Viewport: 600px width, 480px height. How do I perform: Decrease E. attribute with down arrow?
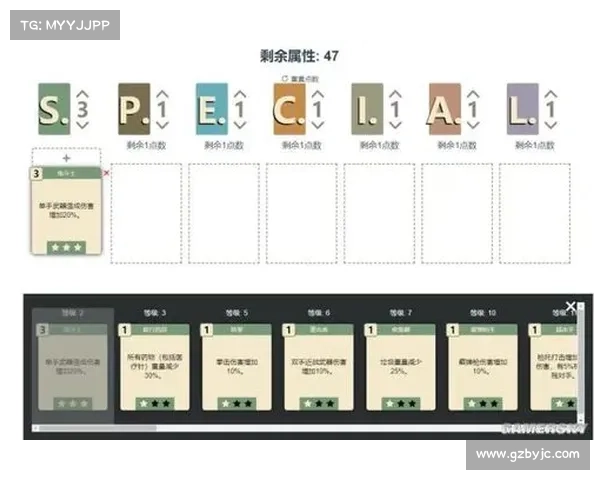point(240,125)
